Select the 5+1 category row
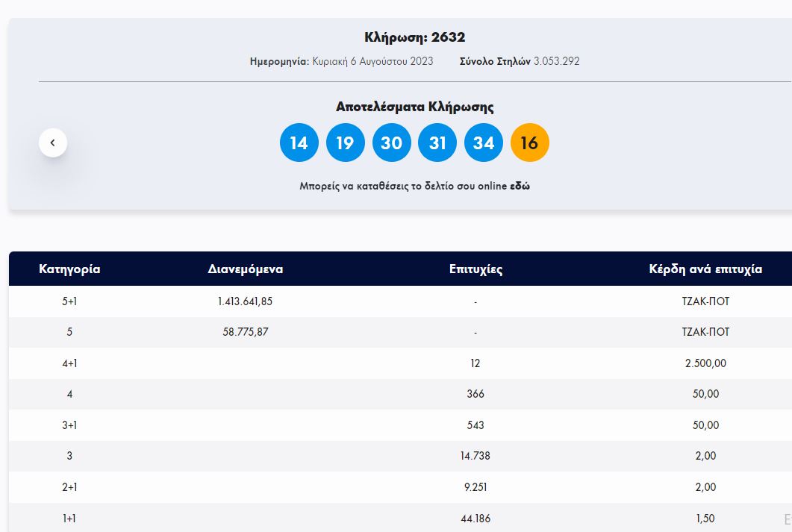The image size is (792, 532). coord(69,301)
